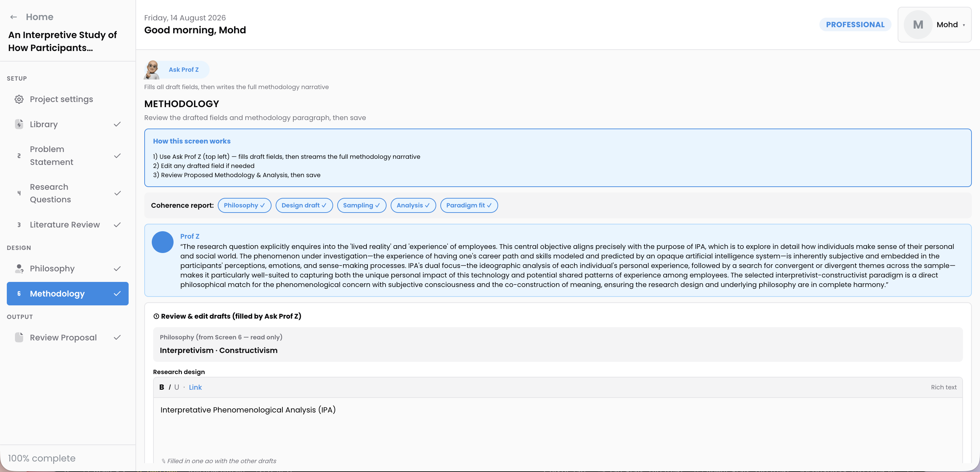
Task: Click the Review Proposal completion checkmark
Action: [x=117, y=337]
